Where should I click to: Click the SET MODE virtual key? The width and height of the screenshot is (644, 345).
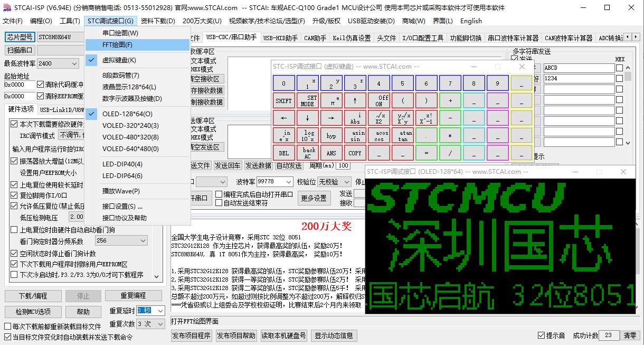(307, 100)
